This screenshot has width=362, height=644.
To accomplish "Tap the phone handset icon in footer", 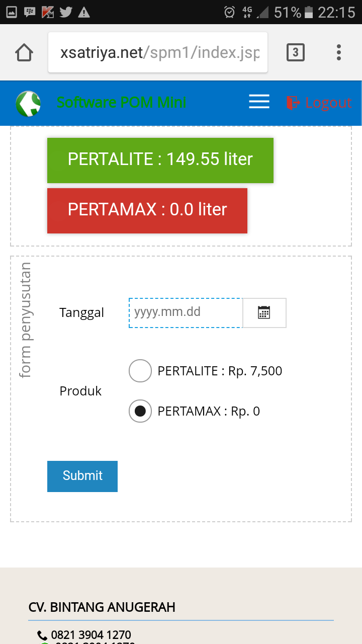I will pyautogui.click(x=43, y=635).
